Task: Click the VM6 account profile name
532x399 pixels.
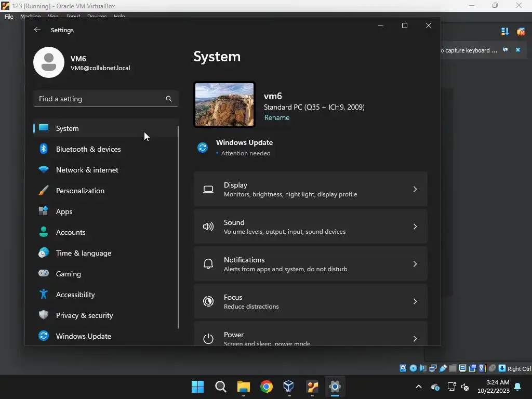Action: pos(78,58)
